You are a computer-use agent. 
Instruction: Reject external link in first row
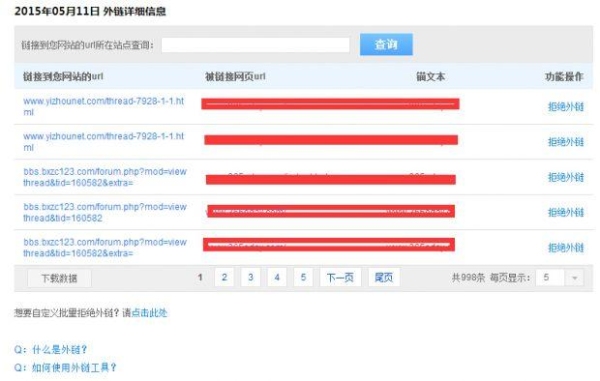point(566,107)
